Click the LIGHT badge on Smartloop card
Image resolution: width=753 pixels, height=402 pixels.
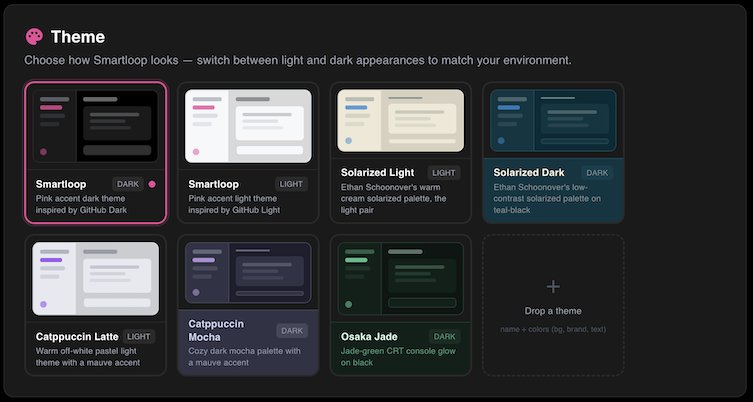(291, 184)
